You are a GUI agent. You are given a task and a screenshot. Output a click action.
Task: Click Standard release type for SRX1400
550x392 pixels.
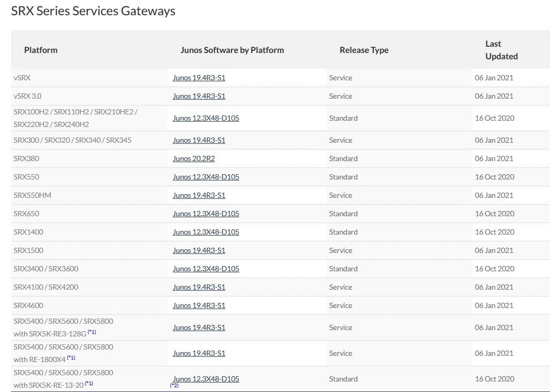(x=343, y=232)
